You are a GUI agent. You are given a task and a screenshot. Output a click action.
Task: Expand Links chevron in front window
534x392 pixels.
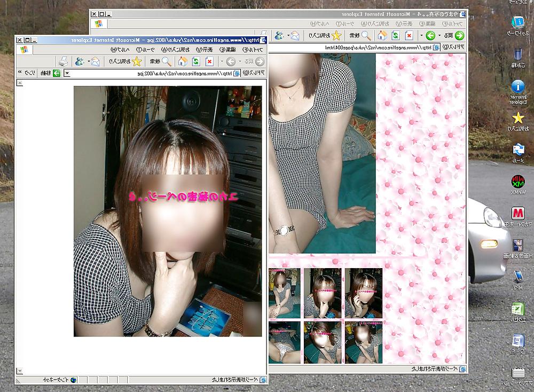pos(20,73)
